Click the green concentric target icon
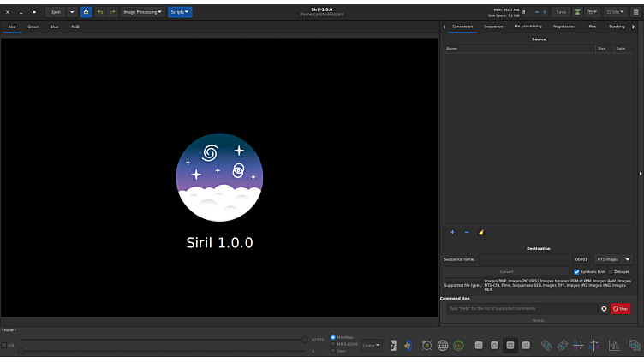The height and width of the screenshot is (362, 644). pos(459,346)
